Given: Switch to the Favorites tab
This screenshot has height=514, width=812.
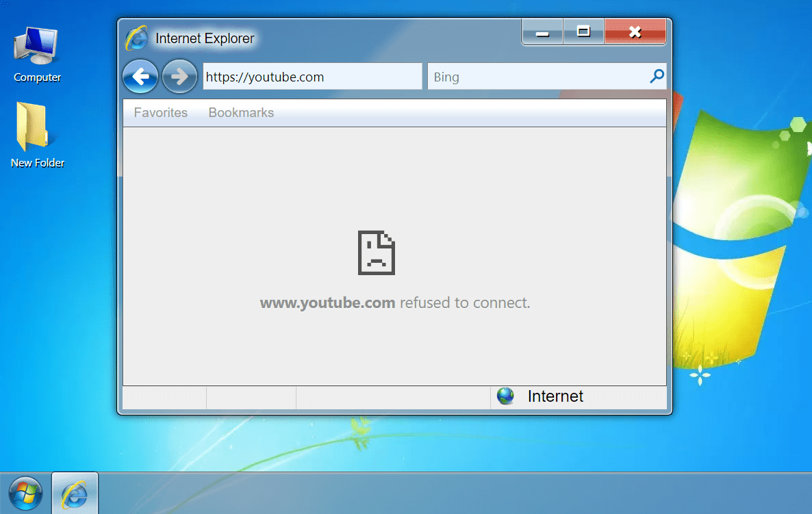Looking at the screenshot, I should pyautogui.click(x=160, y=112).
